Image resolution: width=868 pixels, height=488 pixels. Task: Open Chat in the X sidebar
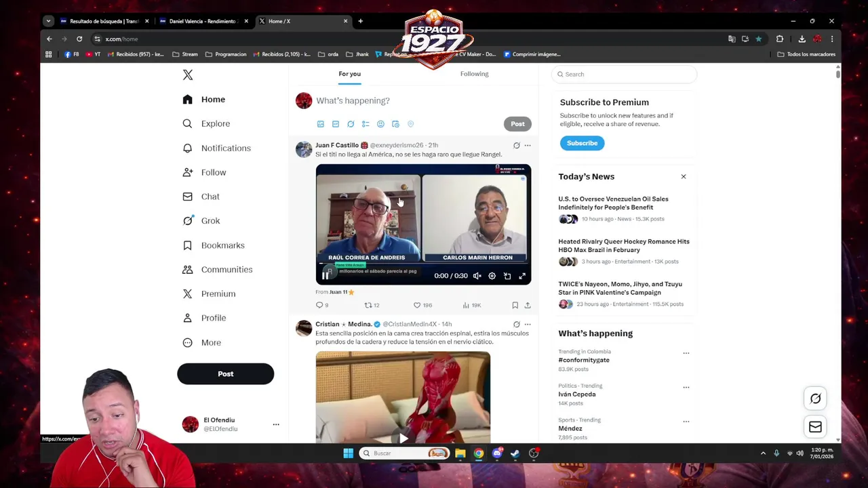201,197
